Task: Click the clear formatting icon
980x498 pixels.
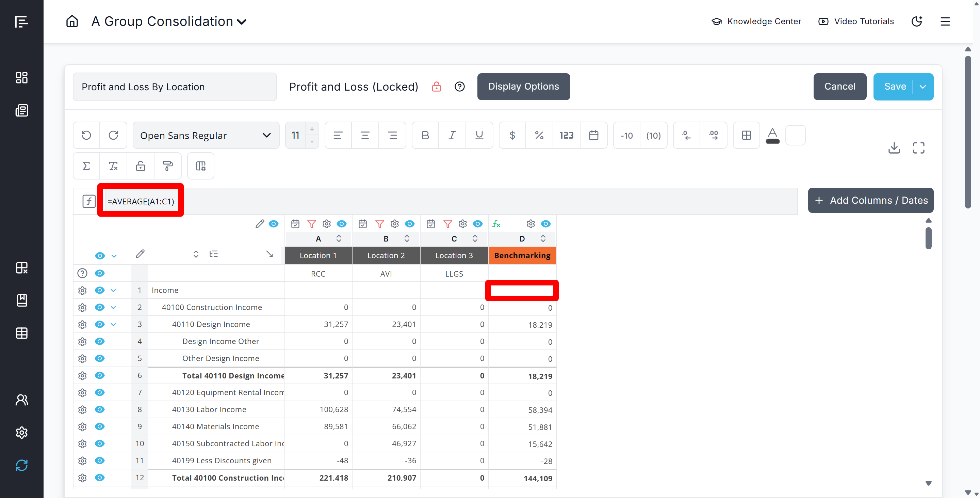Action: 113,166
